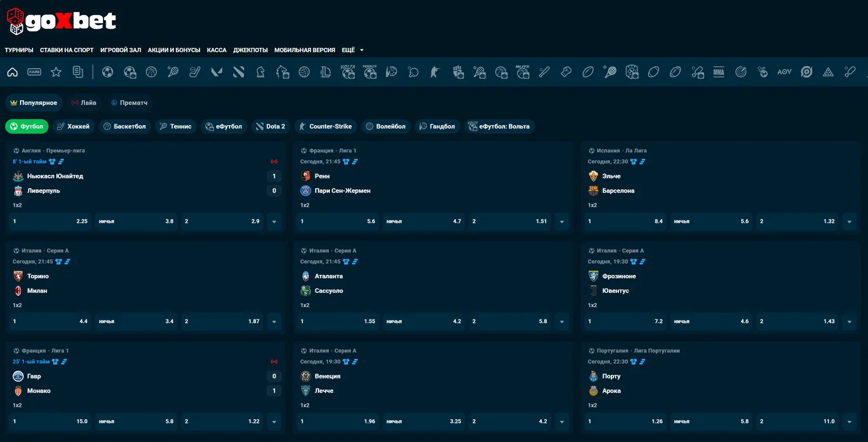Expand markets for Porto vs Arouca
Screen dimensions: 868x442
pos(849,421)
